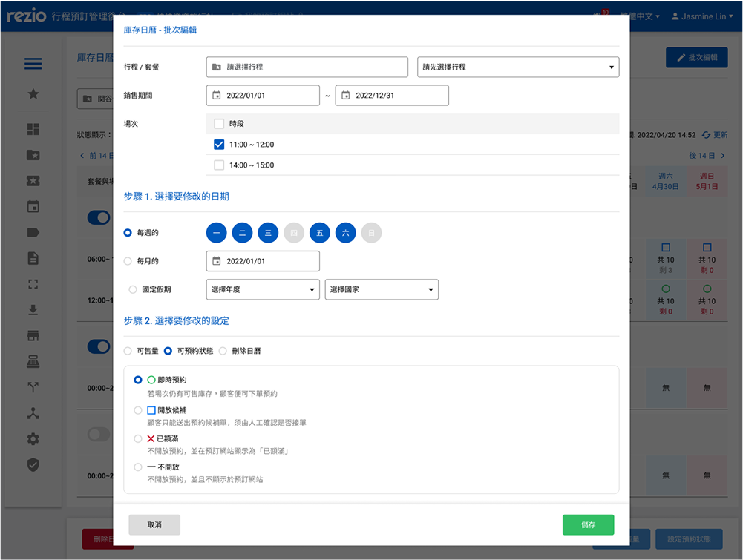Select the 可售量 setting option
The width and height of the screenshot is (743, 560).
[128, 351]
